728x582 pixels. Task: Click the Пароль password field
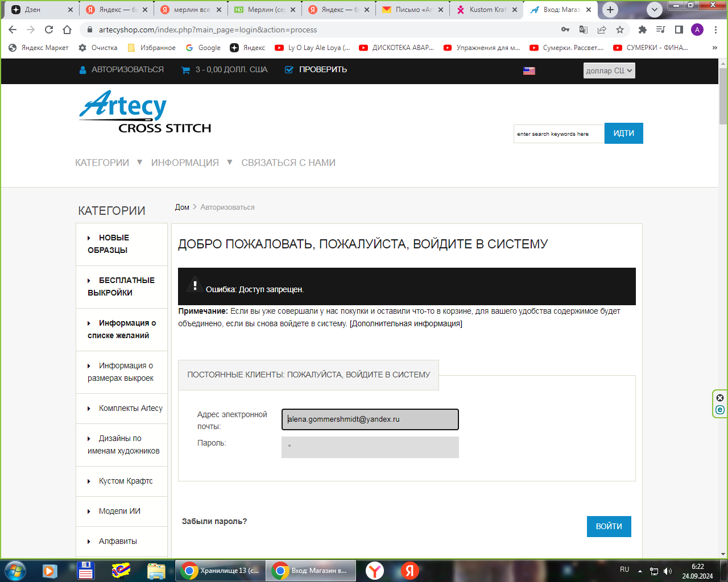[370, 447]
